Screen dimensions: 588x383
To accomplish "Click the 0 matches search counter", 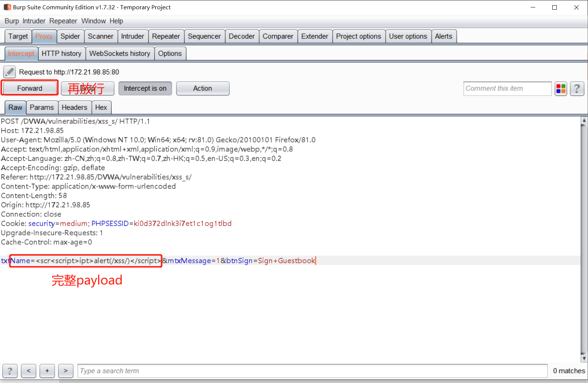I will coord(569,371).
